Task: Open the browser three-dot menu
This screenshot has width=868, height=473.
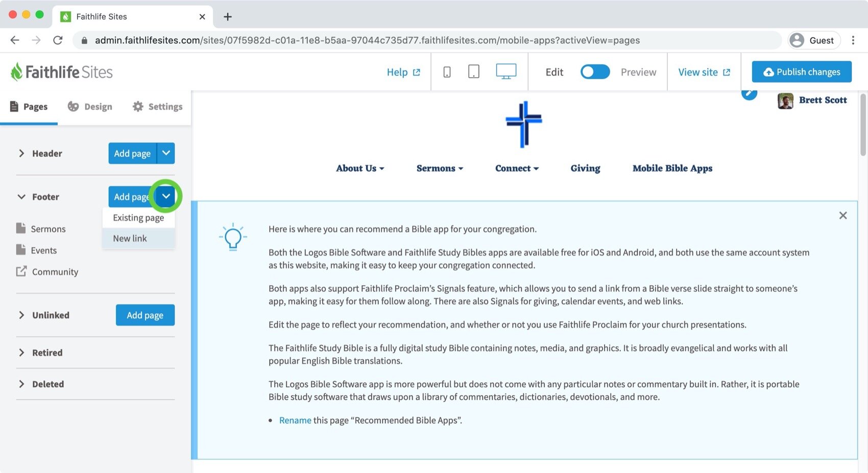Action: pos(853,40)
